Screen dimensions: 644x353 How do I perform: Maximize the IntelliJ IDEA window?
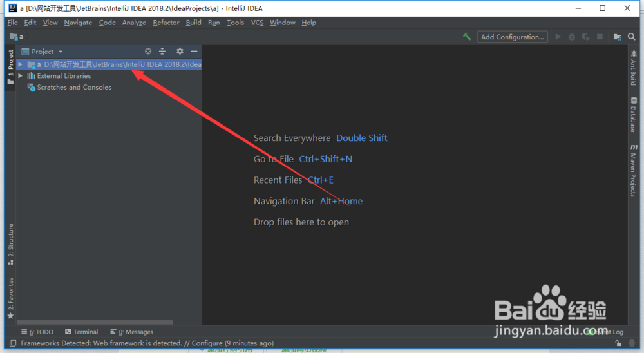point(603,8)
